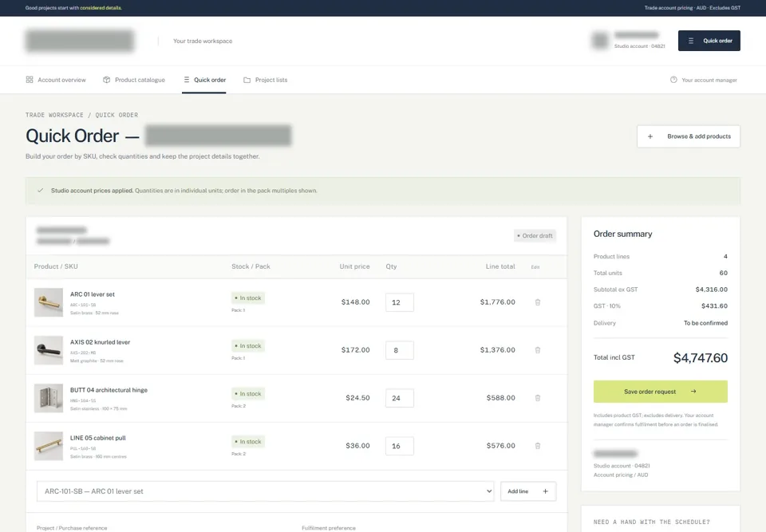Click the $1,376.00 line total
This screenshot has width=766, height=532.
pyautogui.click(x=497, y=350)
